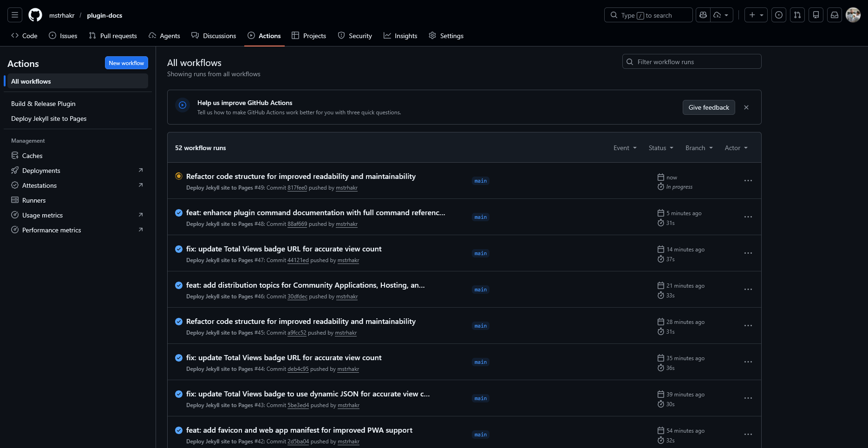
Task: Open the Branch filter dropdown
Action: 698,148
